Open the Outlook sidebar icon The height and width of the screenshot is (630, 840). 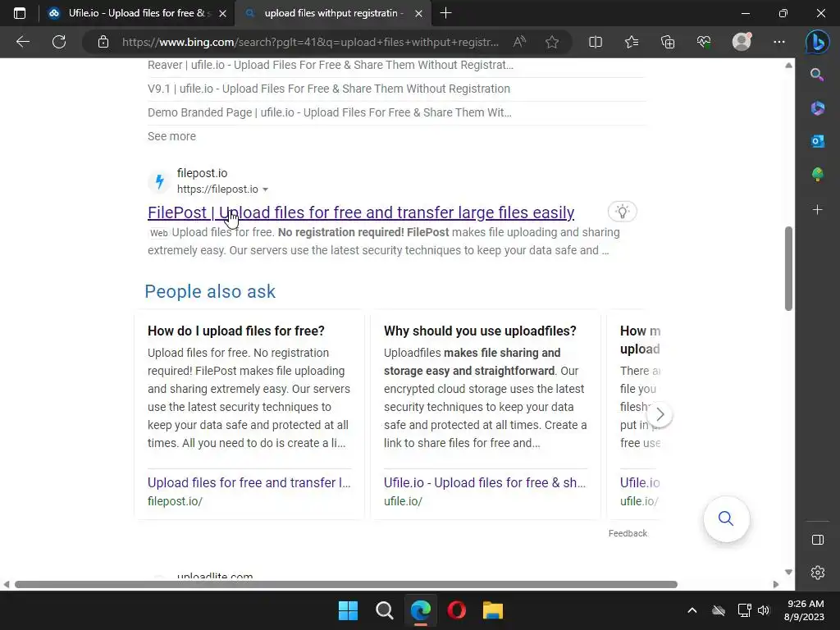click(x=817, y=141)
